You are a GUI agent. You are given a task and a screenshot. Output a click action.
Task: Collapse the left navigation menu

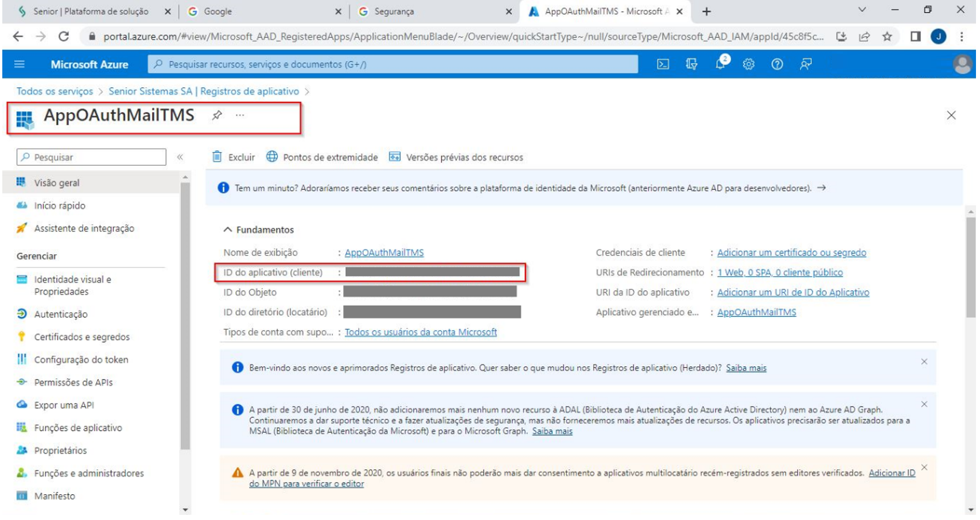[x=180, y=157]
